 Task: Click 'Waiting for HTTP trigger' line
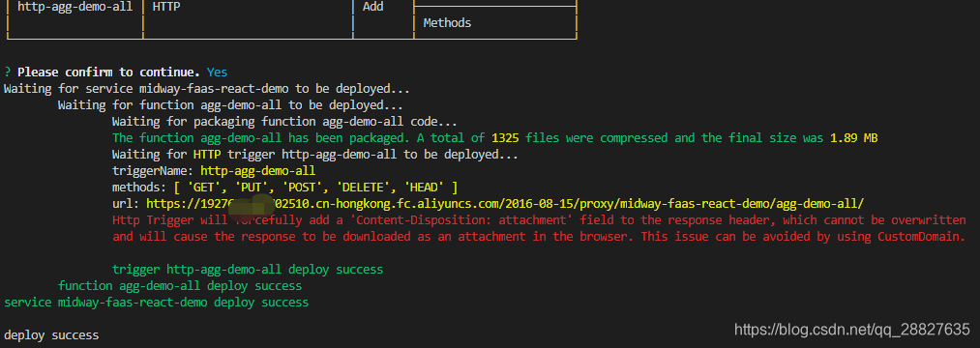[x=315, y=154]
